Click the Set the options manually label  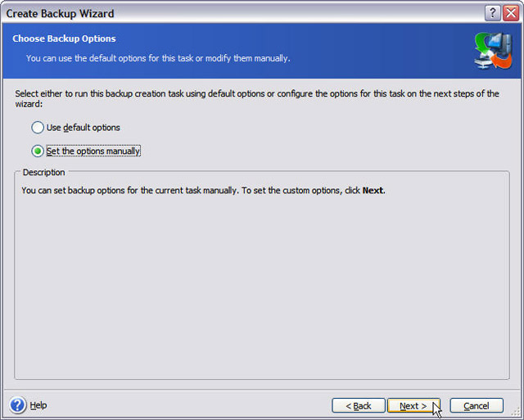(93, 151)
